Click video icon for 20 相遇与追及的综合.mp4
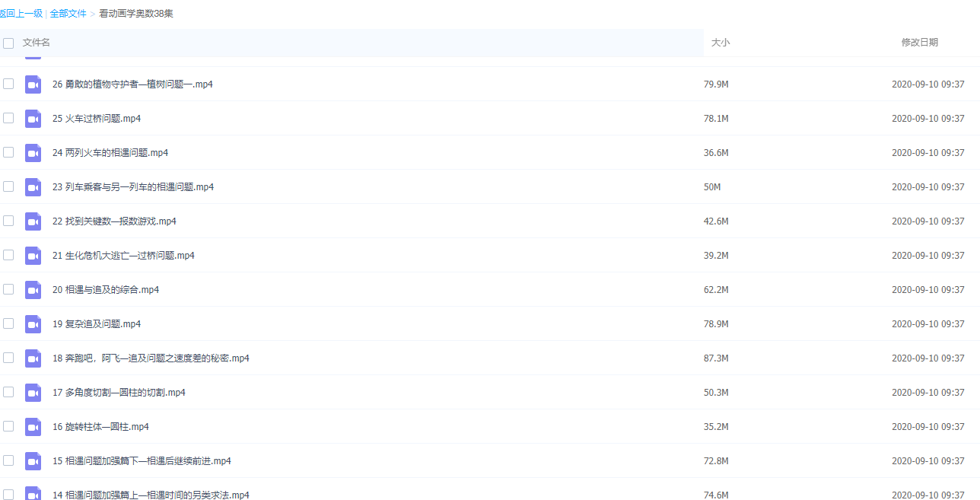 [33, 290]
